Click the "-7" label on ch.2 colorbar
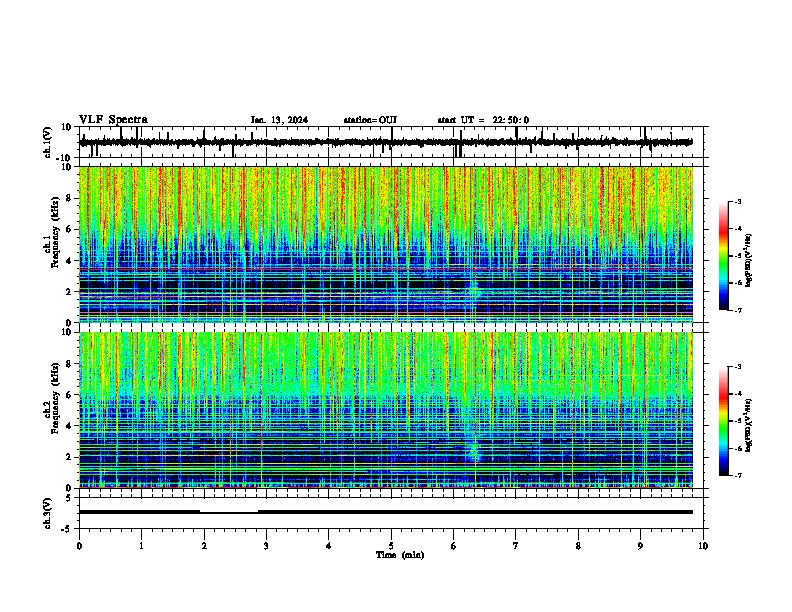Image resolution: width=792 pixels, height=612 pixels. pos(738,475)
